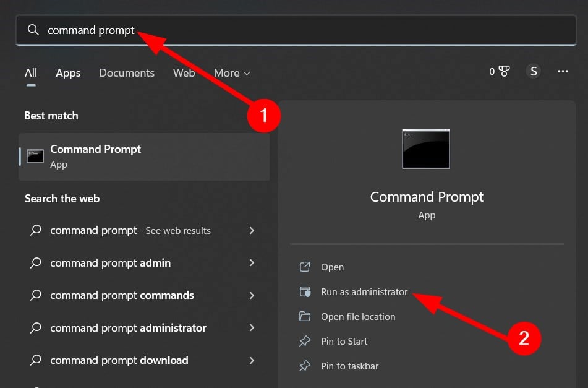Expand chevron for command prompt See web results
Screen dimensions: 588x388
point(252,230)
